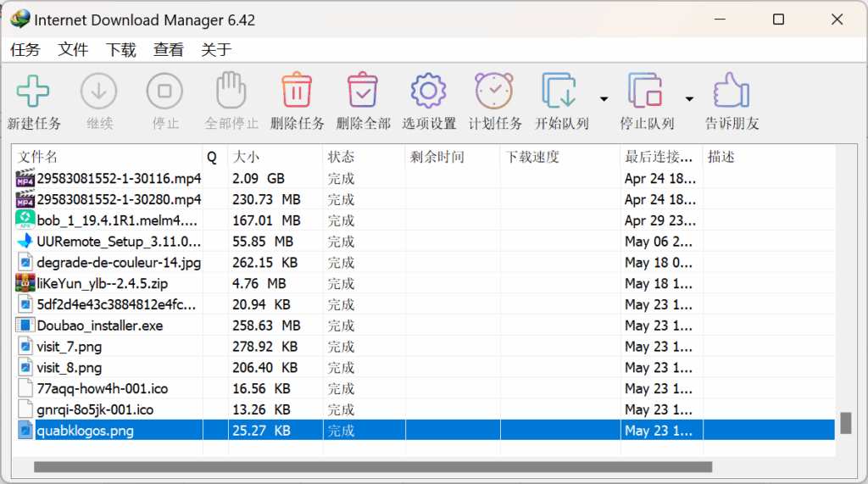This screenshot has width=868, height=484.
Task: Click the 开始队列 icon
Action: coord(559,91)
